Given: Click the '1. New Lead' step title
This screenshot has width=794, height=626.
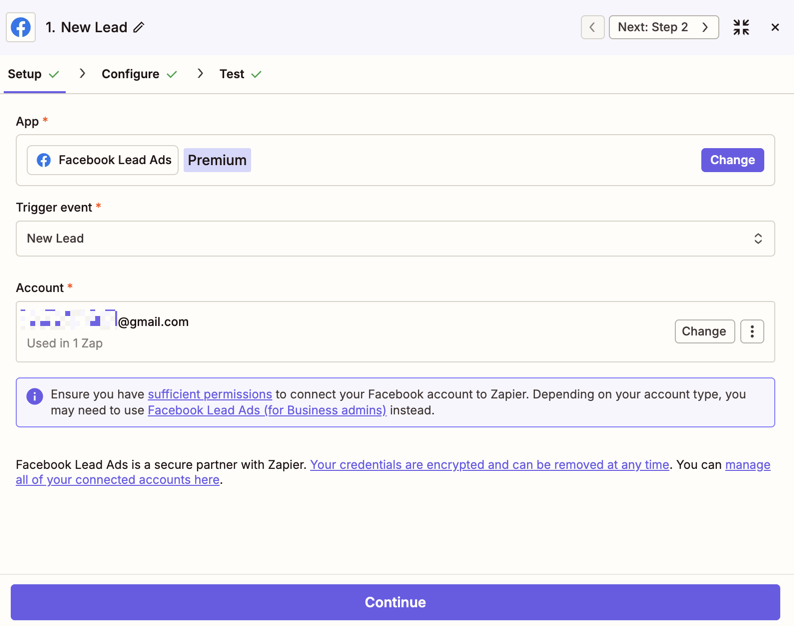Looking at the screenshot, I should pyautogui.click(x=87, y=27).
